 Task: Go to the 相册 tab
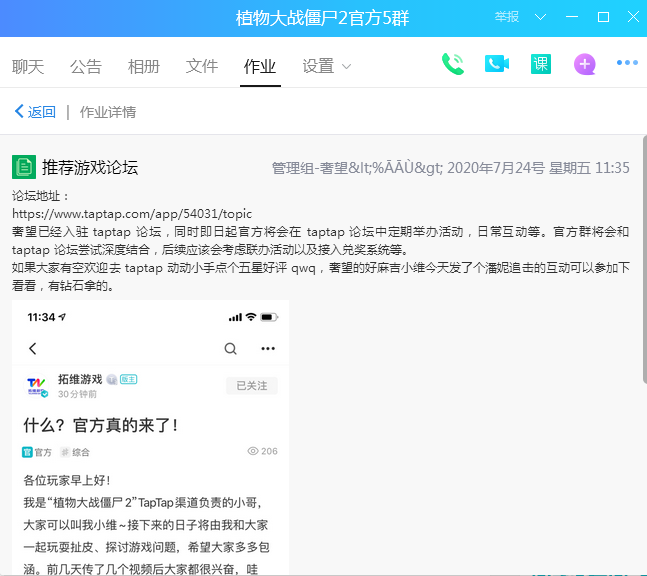pos(144,67)
